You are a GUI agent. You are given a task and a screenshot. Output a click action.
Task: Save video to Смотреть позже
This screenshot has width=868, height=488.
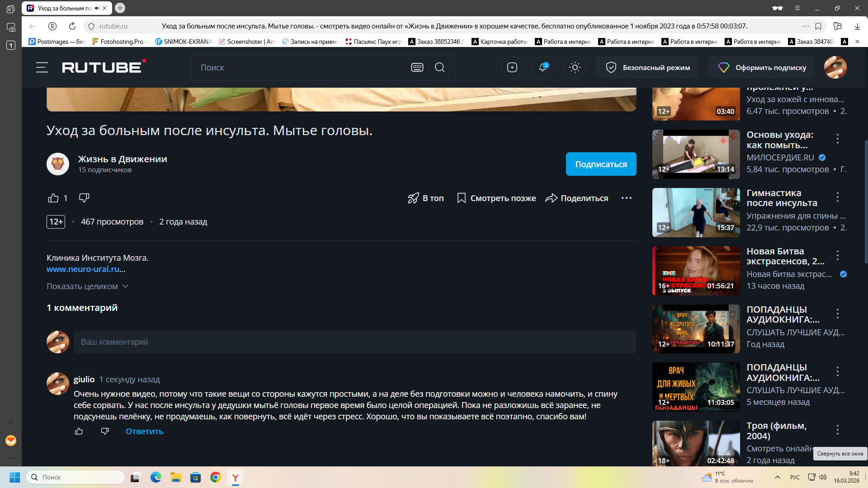pos(496,198)
